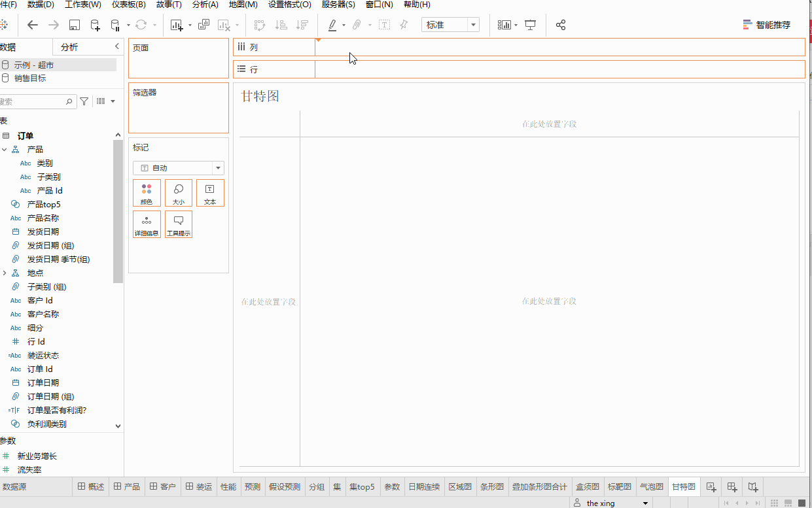Open the 设置格式(O) menu
Screen dimensions: 812x508
point(290,5)
